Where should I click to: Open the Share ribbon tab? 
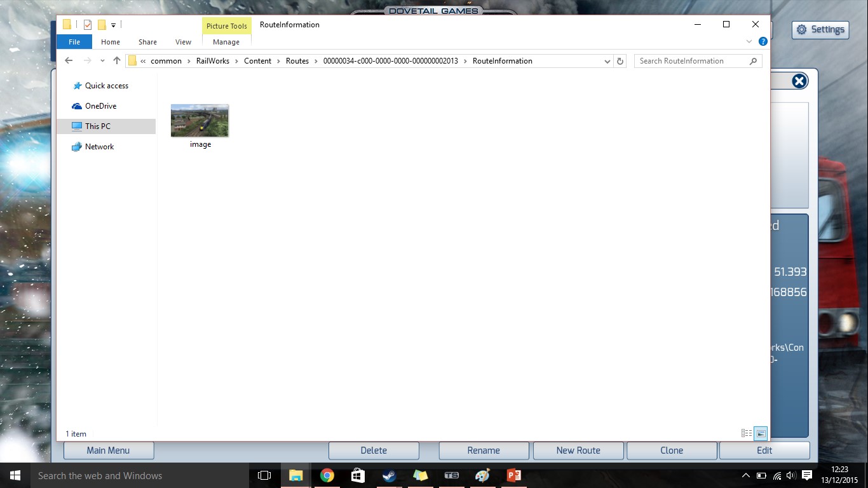pyautogui.click(x=147, y=42)
